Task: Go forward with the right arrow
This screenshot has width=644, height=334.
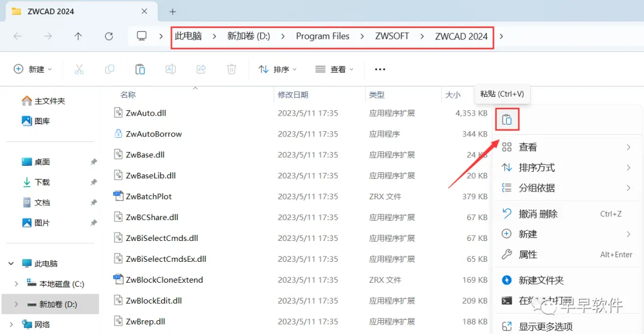Action: click(x=48, y=36)
